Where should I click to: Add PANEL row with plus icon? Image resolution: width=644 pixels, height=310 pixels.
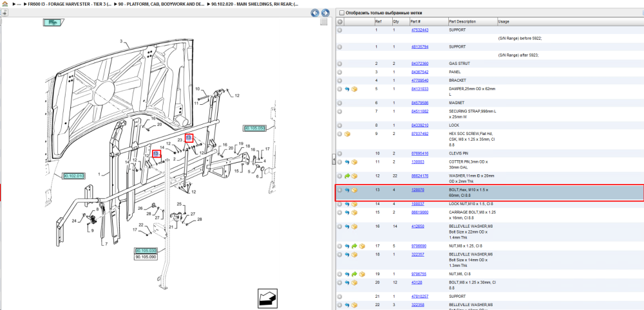click(x=339, y=72)
